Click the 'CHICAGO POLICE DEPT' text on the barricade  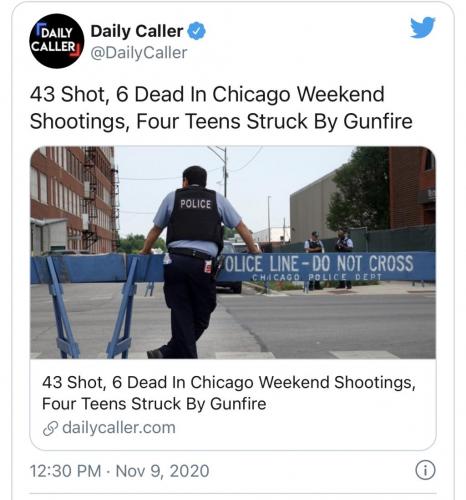pos(317,277)
